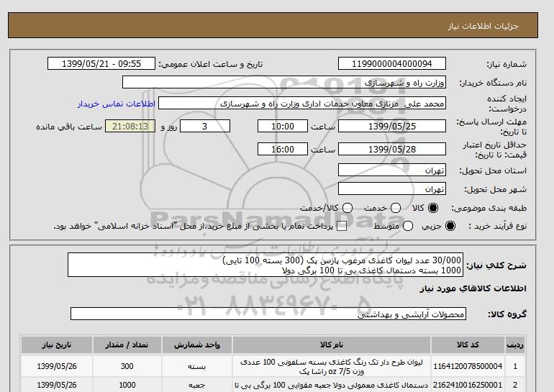Click the countdown timer 21:08:13
Viewport: 554px width, 392px height.
(130, 126)
